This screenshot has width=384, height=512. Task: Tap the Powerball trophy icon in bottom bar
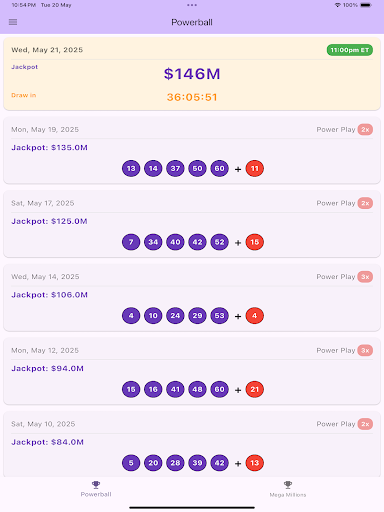click(96, 484)
